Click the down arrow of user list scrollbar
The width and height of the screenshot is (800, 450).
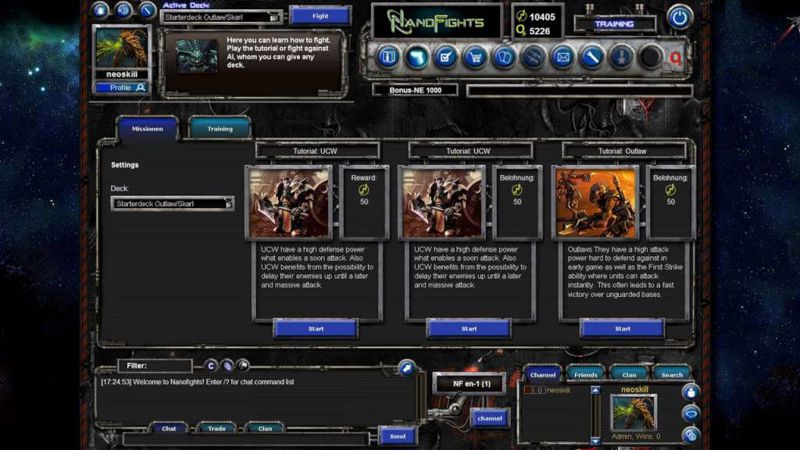pyautogui.click(x=595, y=440)
